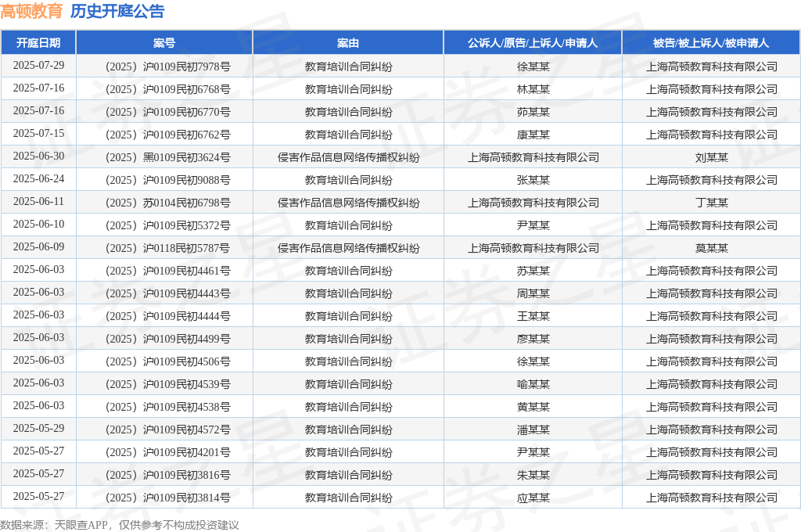Click the 被告/被上诉人/被申请人 column header

point(711,43)
